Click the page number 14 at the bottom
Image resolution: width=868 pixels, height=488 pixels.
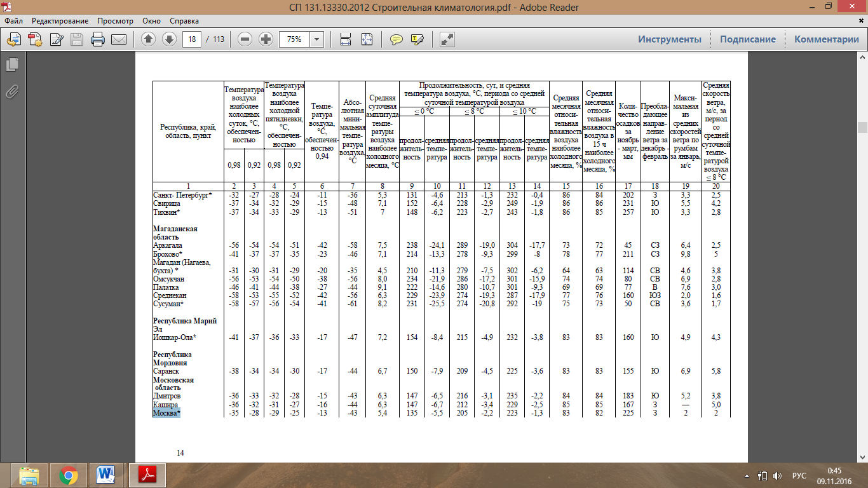[x=180, y=453]
